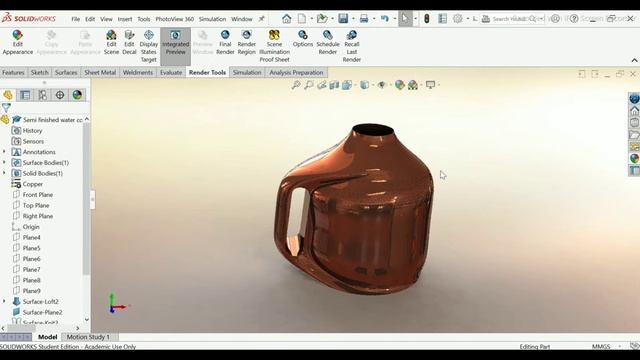
Task: Expand the Surface Bodies(1) node
Action: pyautogui.click(x=4, y=162)
